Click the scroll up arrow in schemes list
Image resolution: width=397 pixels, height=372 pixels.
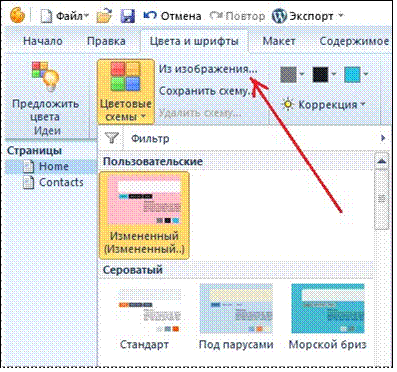pyautogui.click(x=382, y=161)
